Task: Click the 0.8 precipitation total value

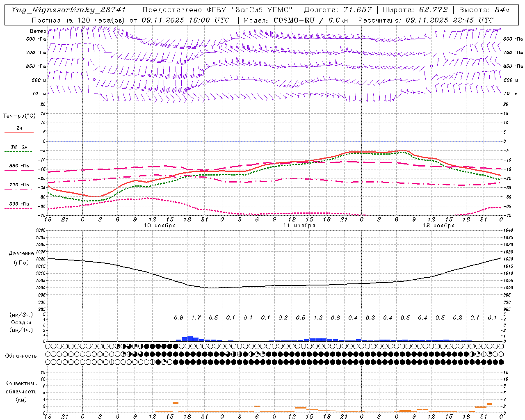Action: coord(336,318)
